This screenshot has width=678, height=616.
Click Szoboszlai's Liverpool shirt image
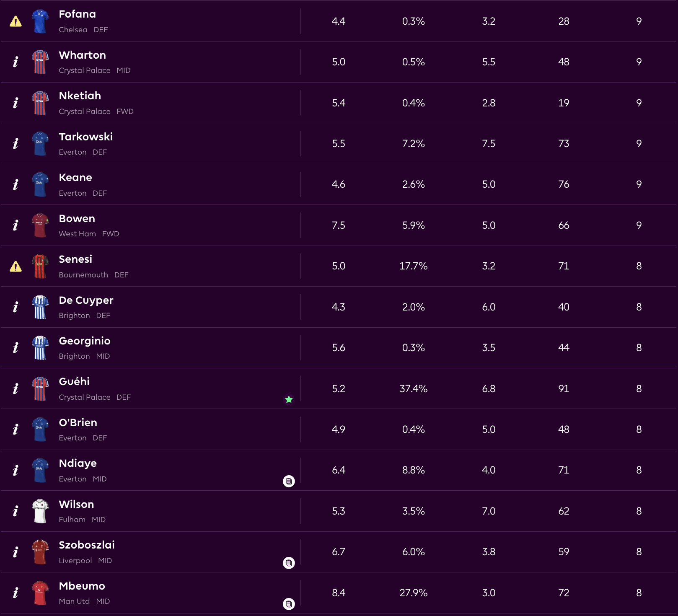pyautogui.click(x=40, y=552)
